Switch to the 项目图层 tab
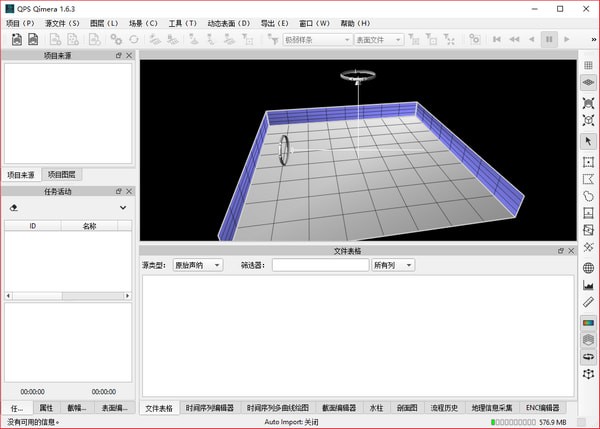 (x=63, y=175)
